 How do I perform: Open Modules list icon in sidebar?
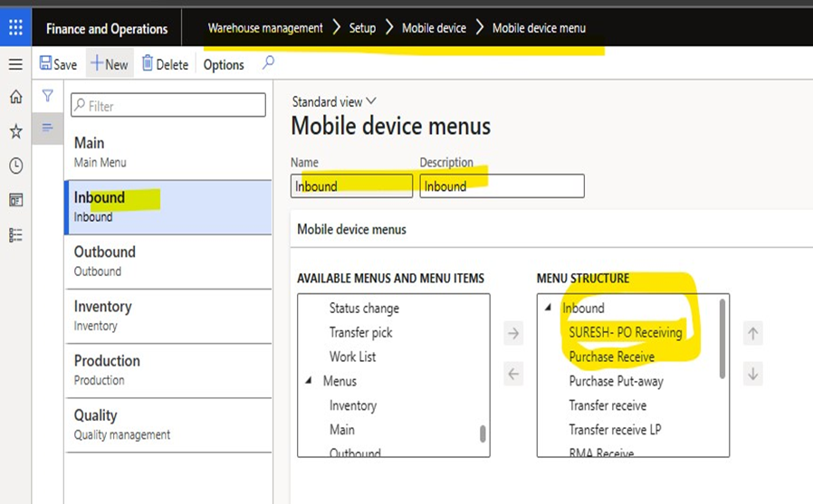pyautogui.click(x=15, y=235)
